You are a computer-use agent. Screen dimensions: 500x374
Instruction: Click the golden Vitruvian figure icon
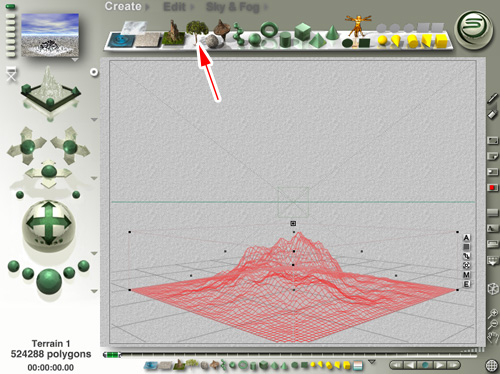(x=358, y=26)
